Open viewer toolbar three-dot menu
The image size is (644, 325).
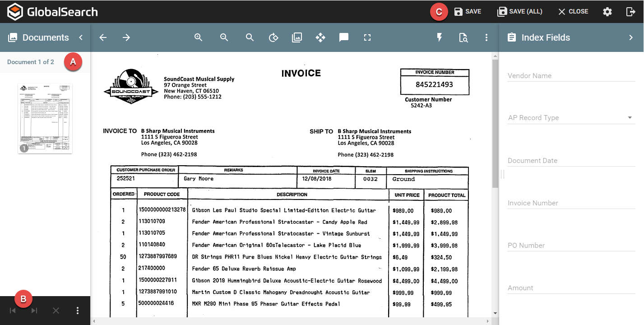click(x=486, y=37)
